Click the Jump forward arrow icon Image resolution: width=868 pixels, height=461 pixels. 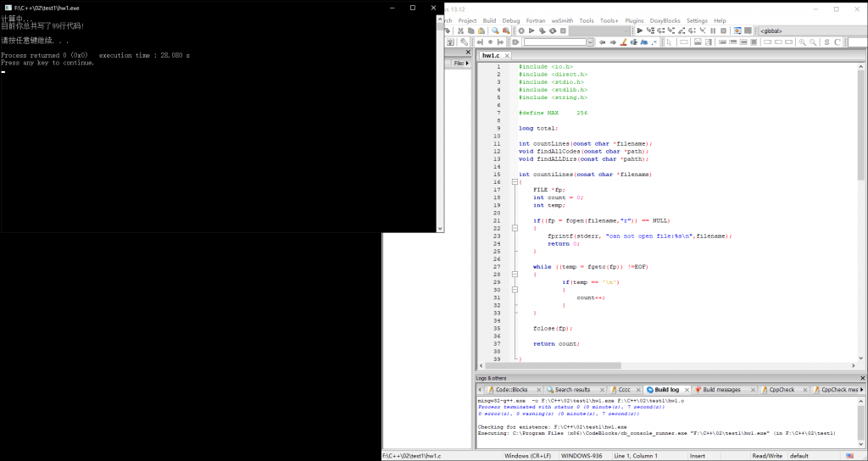(x=500, y=42)
